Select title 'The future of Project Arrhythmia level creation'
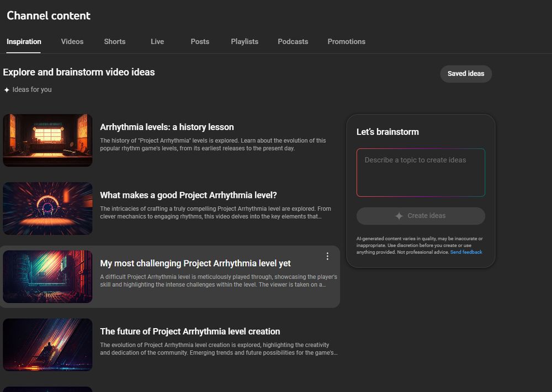This screenshot has height=392, width=552. click(x=190, y=331)
